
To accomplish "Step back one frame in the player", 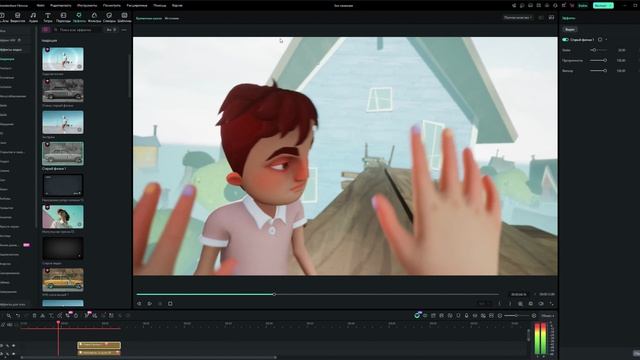I will [139, 304].
